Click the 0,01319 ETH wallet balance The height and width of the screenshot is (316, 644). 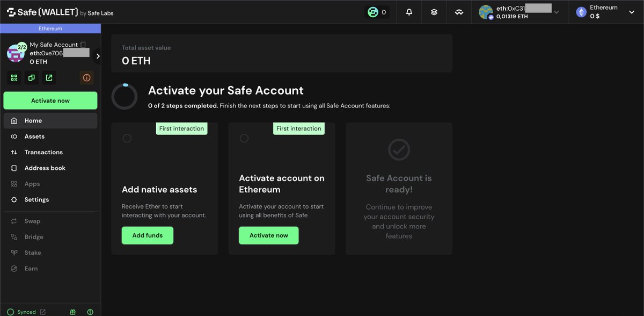pos(512,17)
